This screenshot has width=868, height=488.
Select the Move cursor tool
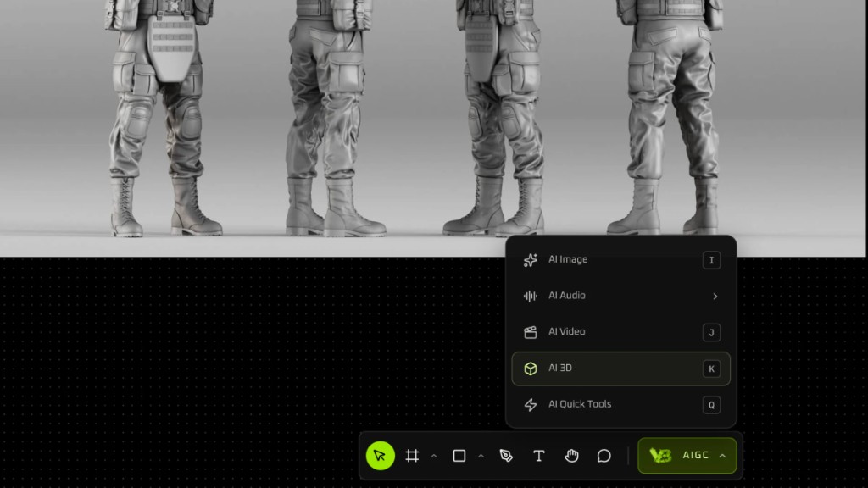pyautogui.click(x=380, y=455)
